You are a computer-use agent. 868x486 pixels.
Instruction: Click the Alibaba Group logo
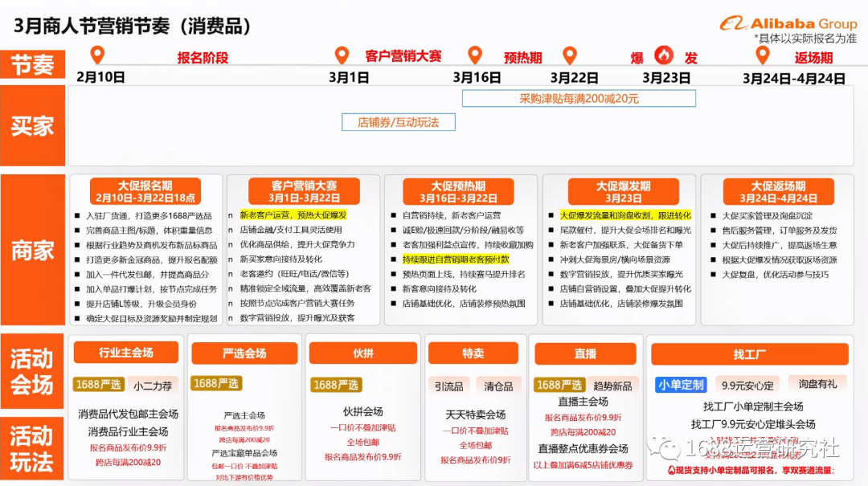[788, 23]
